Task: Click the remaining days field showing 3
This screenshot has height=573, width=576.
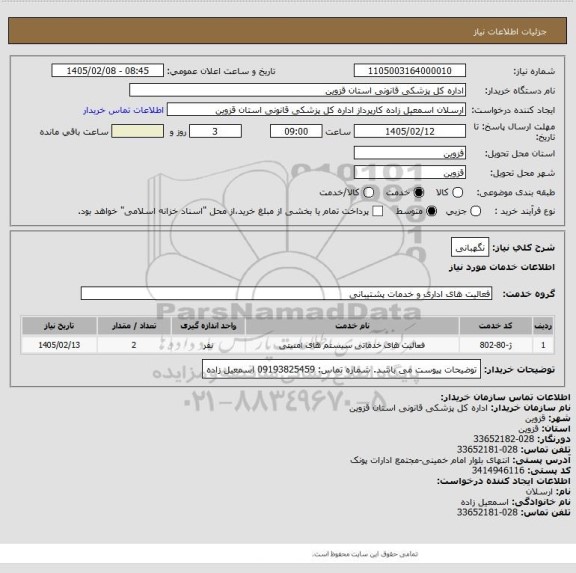Action: point(215,131)
